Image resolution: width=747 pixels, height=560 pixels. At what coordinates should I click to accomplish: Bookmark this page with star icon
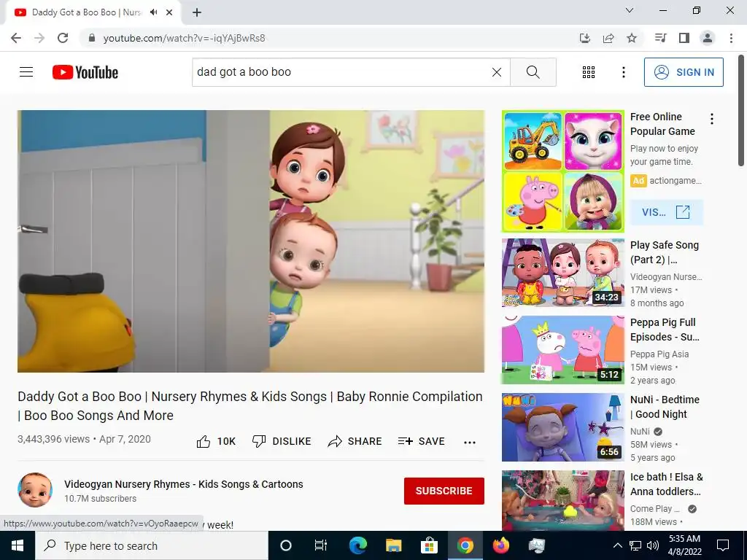point(632,38)
